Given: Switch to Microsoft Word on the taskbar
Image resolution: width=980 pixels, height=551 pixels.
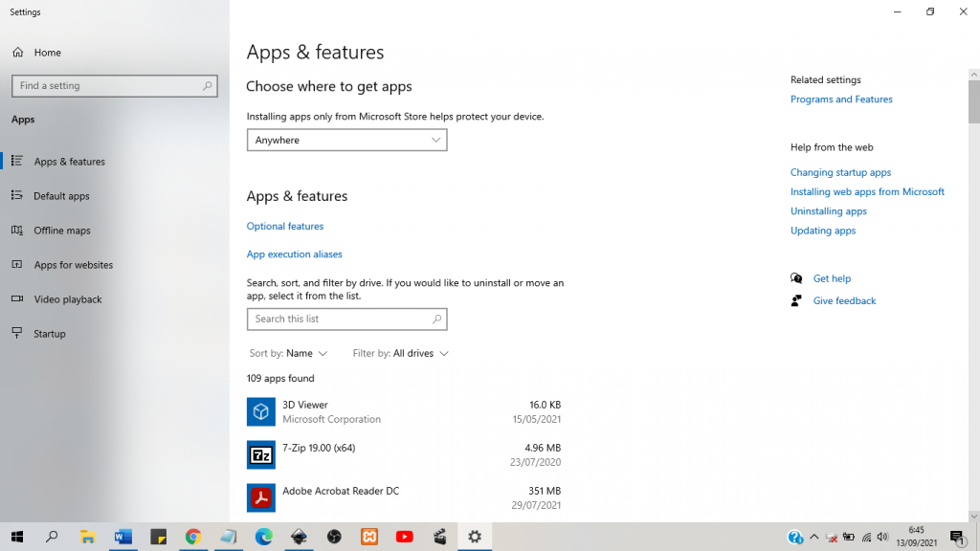Looking at the screenshot, I should click(123, 537).
